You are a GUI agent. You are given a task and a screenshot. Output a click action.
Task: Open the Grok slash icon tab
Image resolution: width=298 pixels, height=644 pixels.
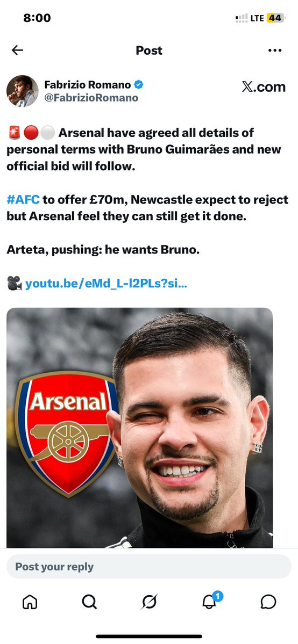pos(149,602)
